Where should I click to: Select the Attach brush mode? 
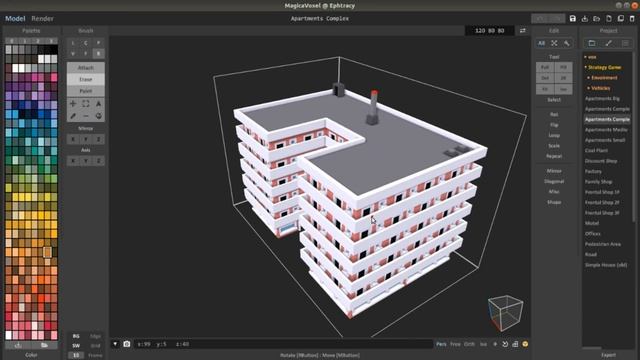pyautogui.click(x=86, y=68)
